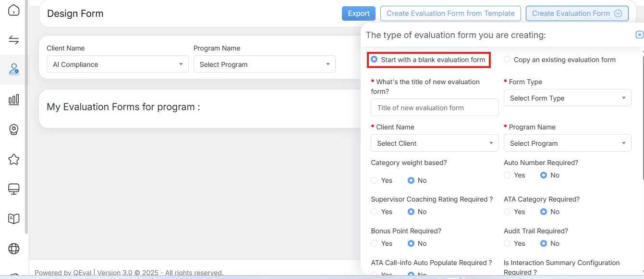Click the open book sidebar icon
This screenshot has width=644, height=279.
coord(14,219)
